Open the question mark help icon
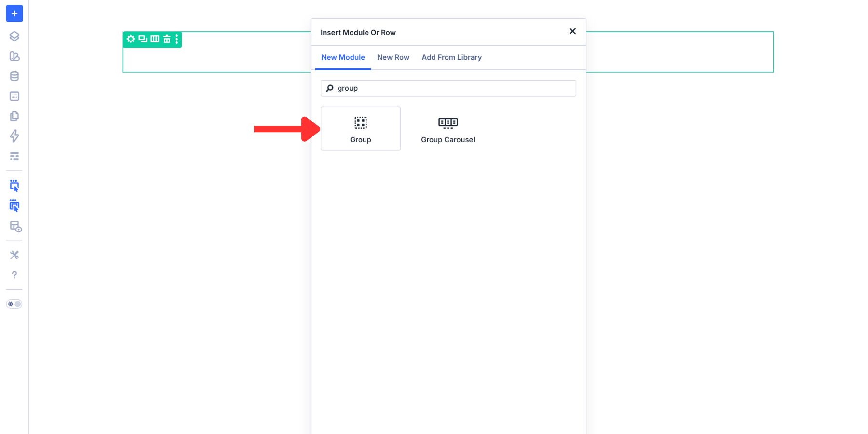868x434 pixels. (x=14, y=275)
